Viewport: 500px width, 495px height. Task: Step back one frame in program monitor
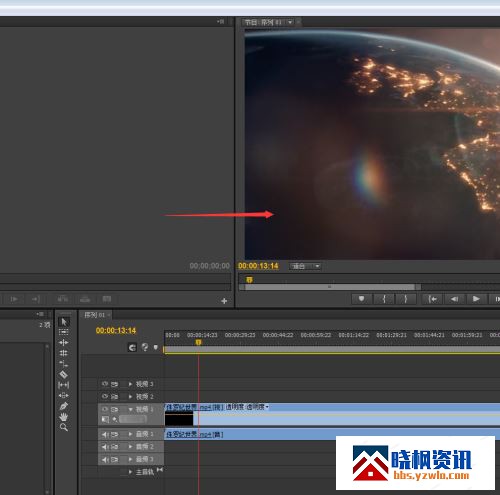click(x=454, y=299)
